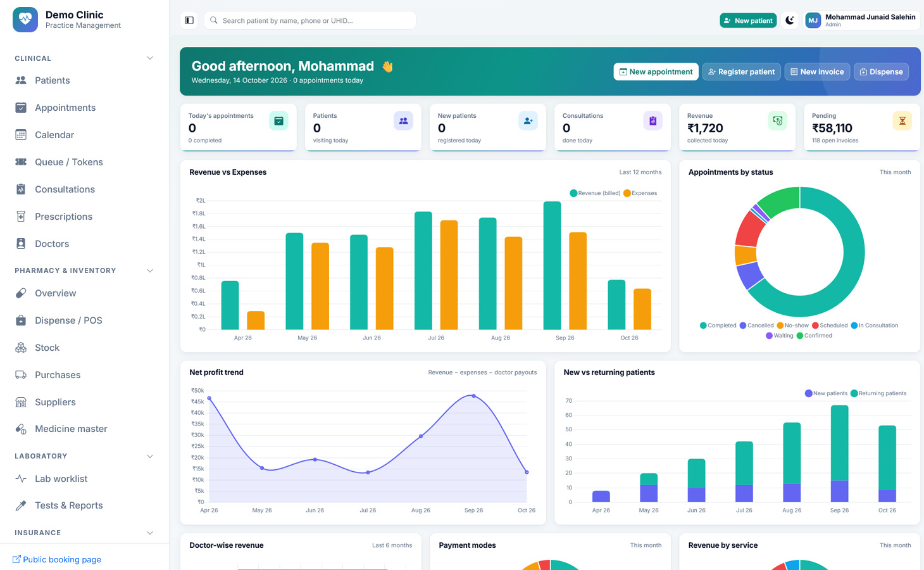924x570 pixels.
Task: Toggle Expenses legend swatch
Action: (627, 193)
